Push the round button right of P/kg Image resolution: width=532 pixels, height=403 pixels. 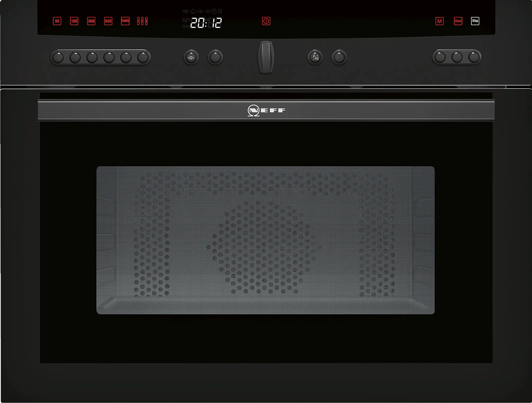[x=339, y=57]
